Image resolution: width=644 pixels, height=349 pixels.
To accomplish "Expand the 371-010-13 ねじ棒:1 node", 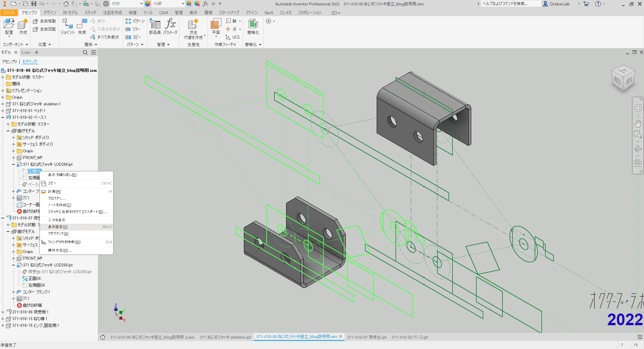I will coord(3,319).
